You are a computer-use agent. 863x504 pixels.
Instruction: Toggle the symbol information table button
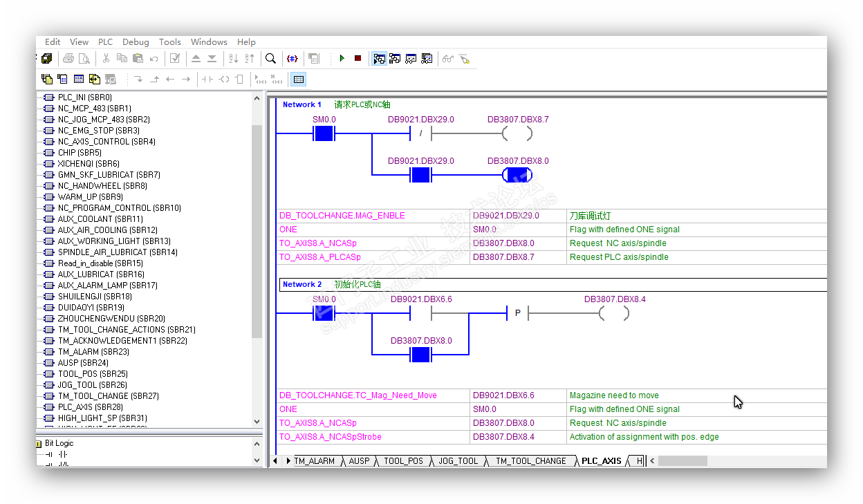(298, 80)
